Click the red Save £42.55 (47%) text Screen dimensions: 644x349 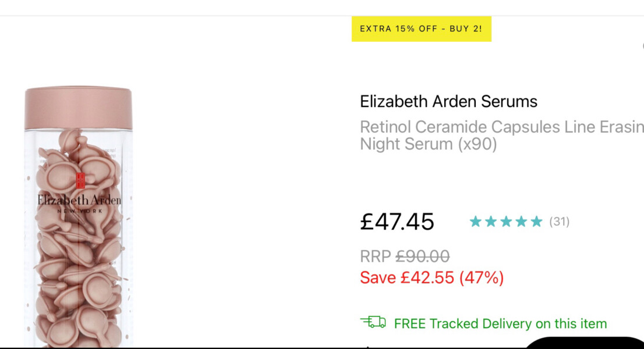pyautogui.click(x=431, y=277)
